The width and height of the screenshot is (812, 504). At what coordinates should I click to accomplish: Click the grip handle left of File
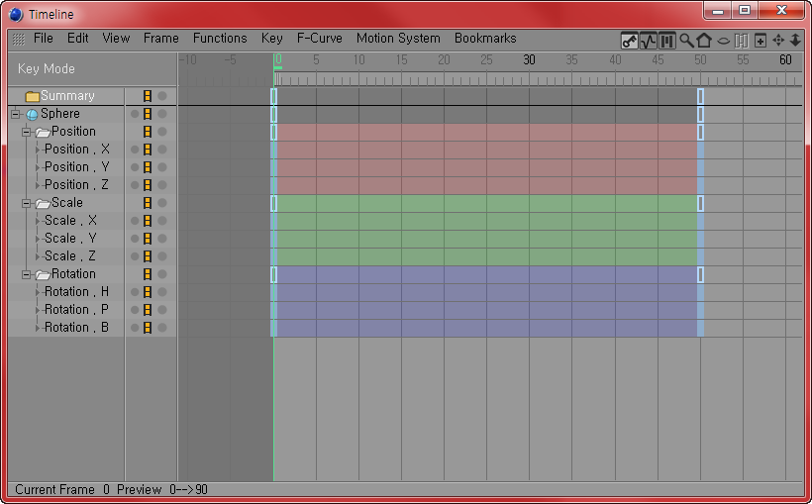tap(18, 39)
